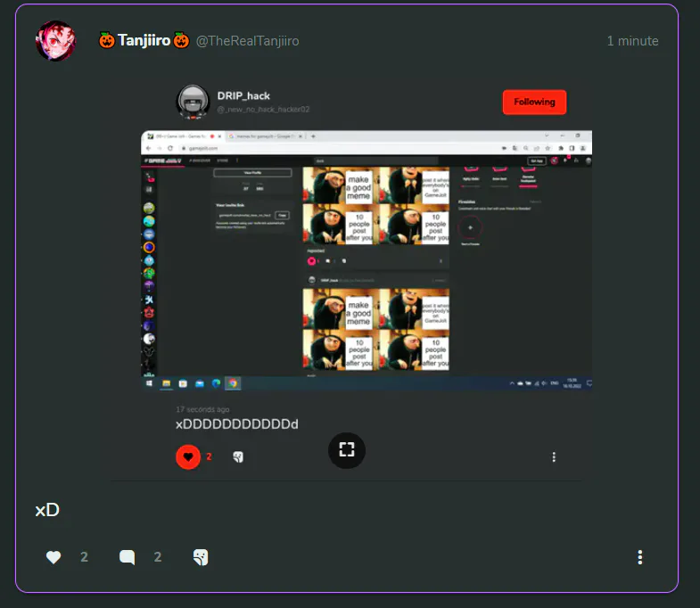Click DRIP_hack's avatar in the embedded post

click(x=193, y=102)
